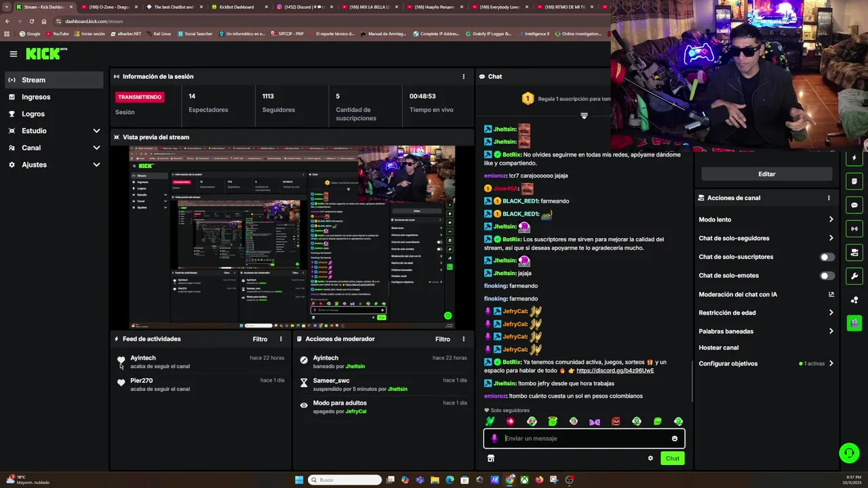Open the Kali Linux bookmark

158,34
